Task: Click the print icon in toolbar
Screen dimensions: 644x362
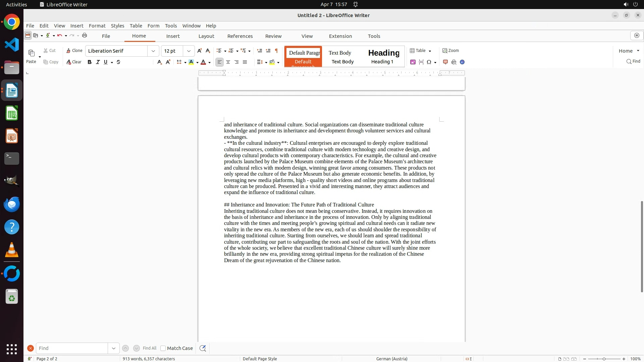Action: coord(85,36)
